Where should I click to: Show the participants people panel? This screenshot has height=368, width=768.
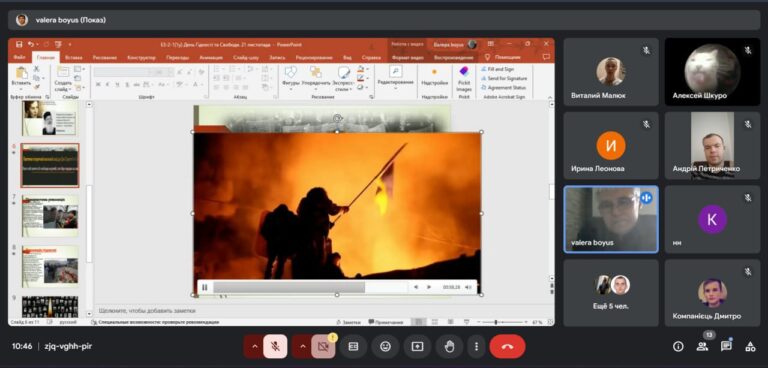click(x=702, y=346)
